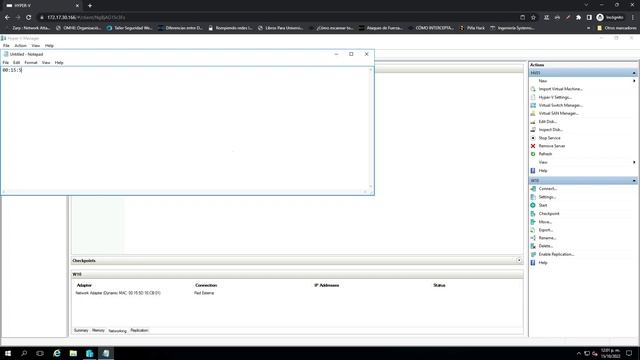Open the Piña Hack bookmark
Image resolution: width=640 pixels, height=360 pixels.
pyautogui.click(x=472, y=28)
